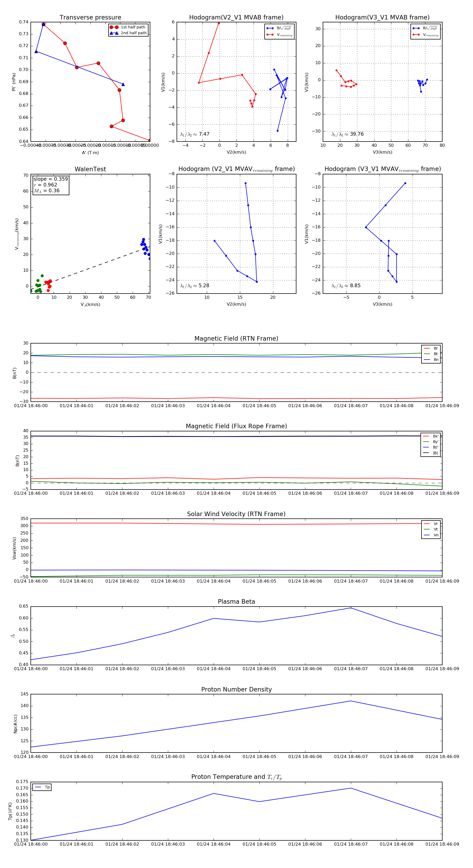Image resolution: width=473 pixels, height=868 pixels.
Task: Click the plasma beta peak near 18:46:07
Action: tap(351, 608)
